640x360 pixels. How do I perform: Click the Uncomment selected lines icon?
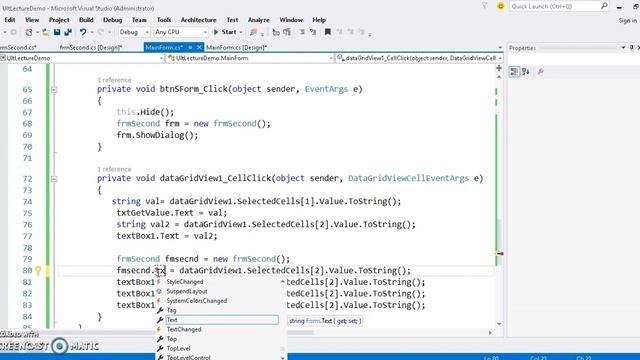pos(287,32)
